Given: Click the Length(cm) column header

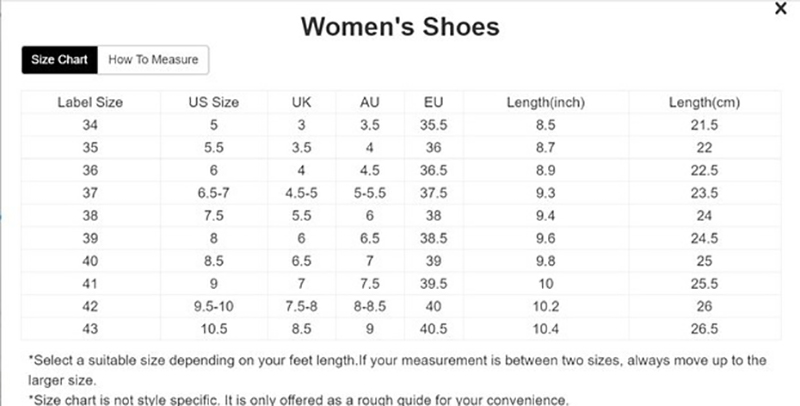Looking at the screenshot, I should point(705,103).
